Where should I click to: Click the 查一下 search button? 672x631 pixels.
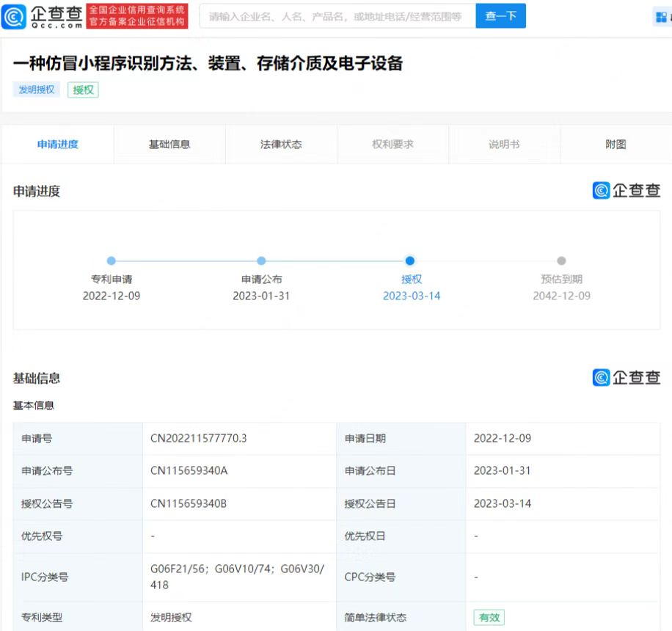pos(500,16)
